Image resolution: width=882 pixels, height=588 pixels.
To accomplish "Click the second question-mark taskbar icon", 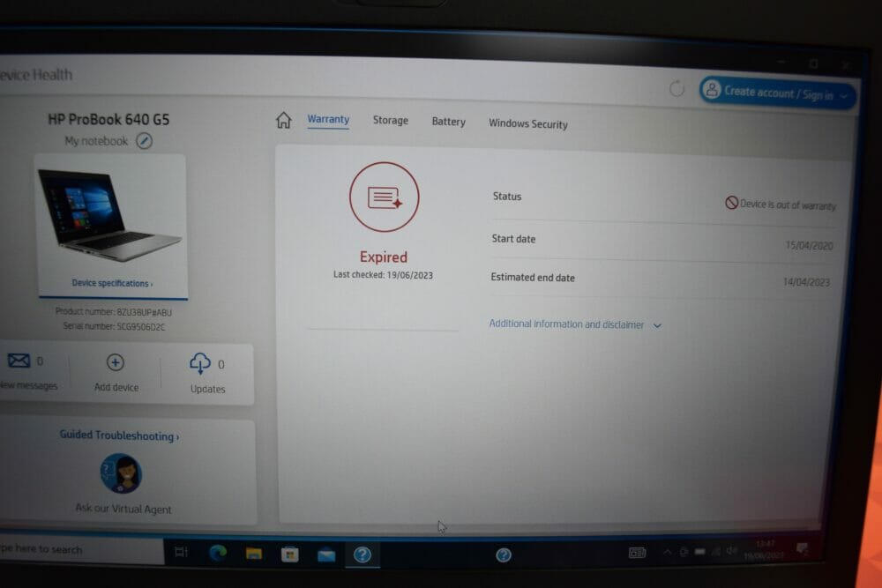I will [x=504, y=555].
